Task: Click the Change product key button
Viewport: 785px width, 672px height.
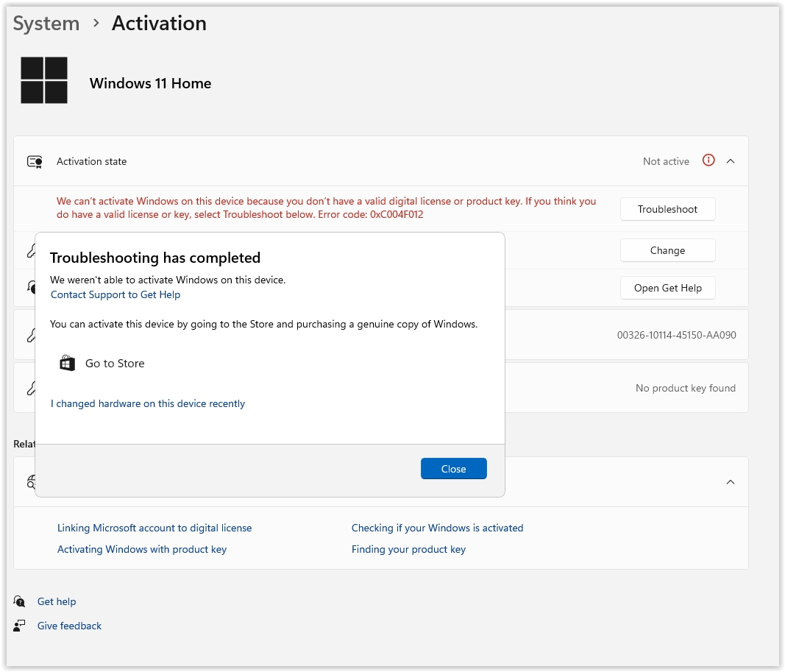Action: [x=667, y=250]
